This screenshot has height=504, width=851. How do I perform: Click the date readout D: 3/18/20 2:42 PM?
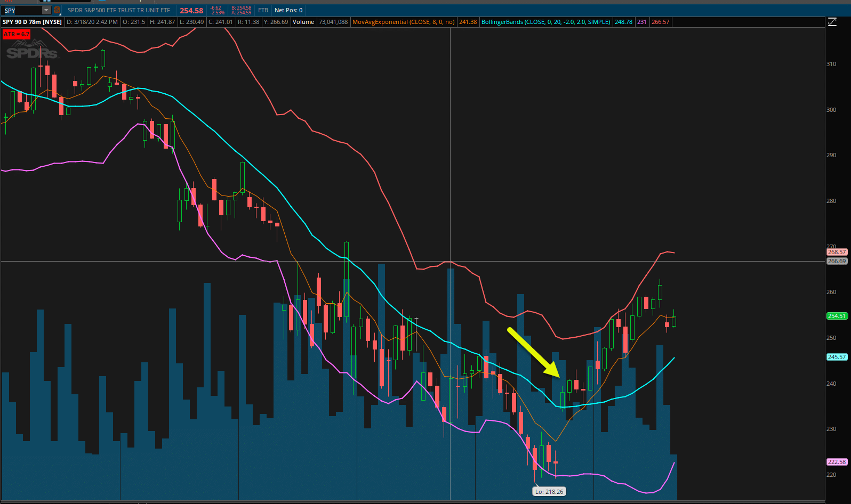(92, 22)
